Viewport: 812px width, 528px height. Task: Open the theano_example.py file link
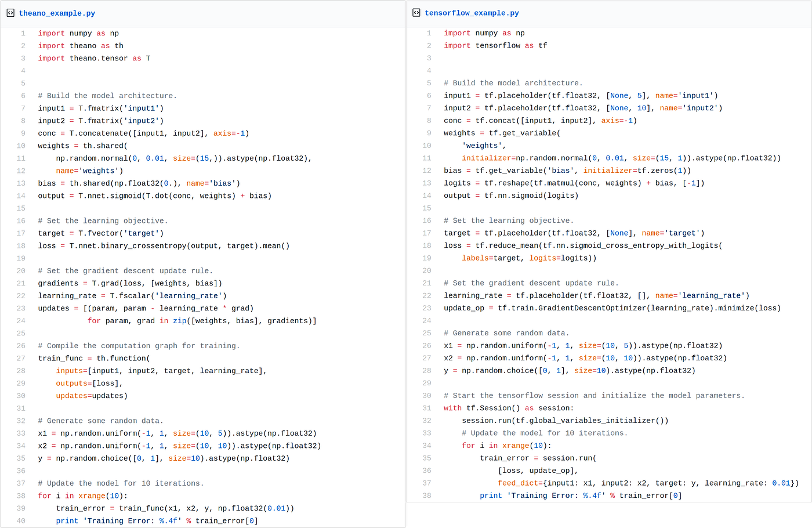point(57,13)
